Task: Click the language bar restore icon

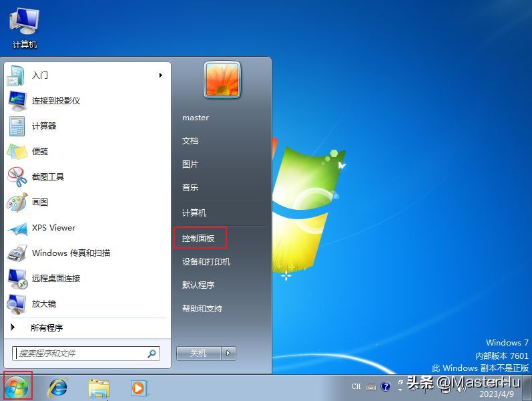Action: tap(400, 382)
